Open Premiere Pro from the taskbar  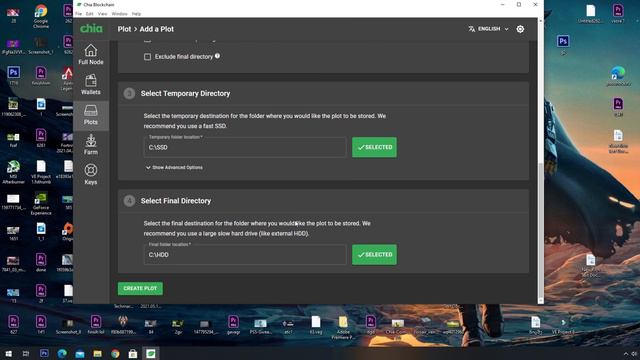coord(44,353)
